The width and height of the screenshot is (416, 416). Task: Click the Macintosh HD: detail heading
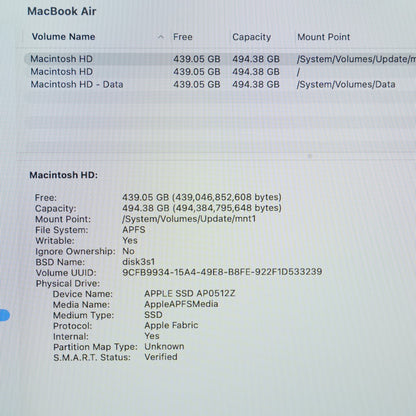(64, 175)
